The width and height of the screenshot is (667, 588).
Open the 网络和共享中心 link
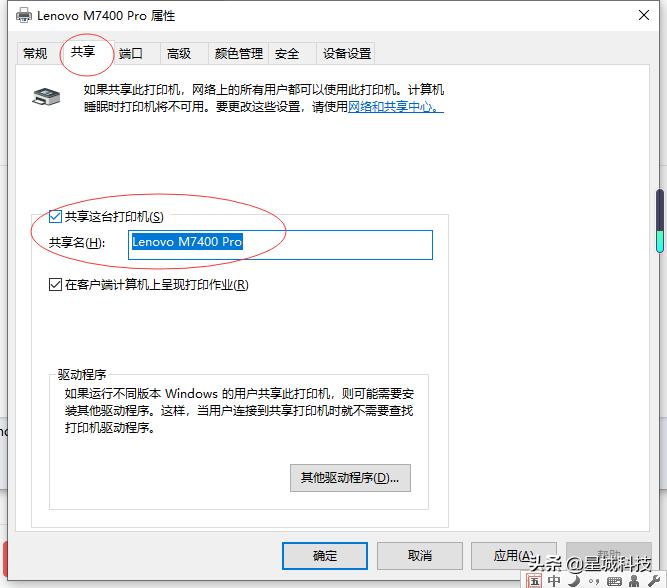click(396, 106)
